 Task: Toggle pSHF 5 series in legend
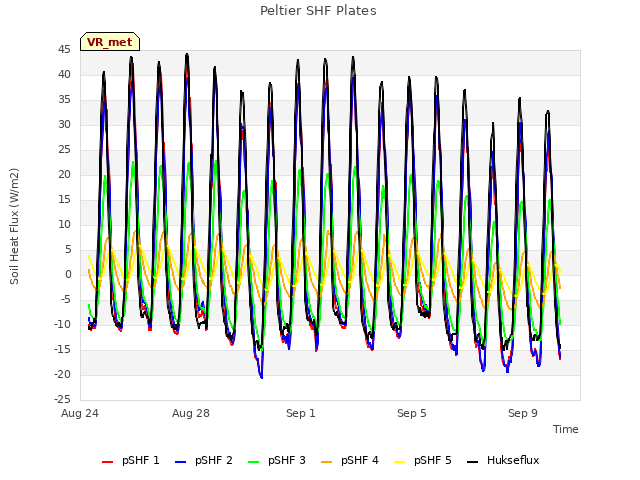(423, 460)
